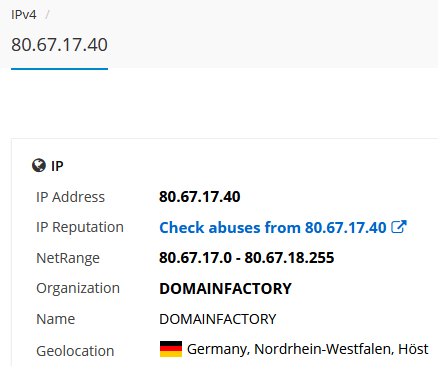This screenshot has height=366, width=438.
Task: Click the IP section heading
Action: pos(57,166)
